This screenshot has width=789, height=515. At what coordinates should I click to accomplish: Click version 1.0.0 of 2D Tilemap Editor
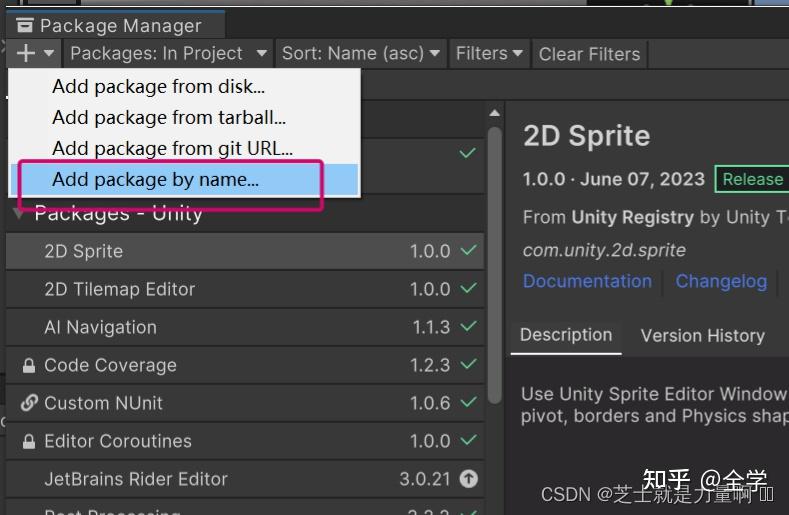430,289
